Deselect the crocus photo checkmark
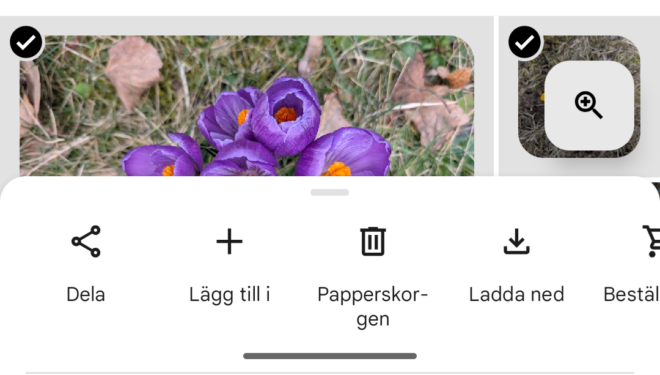660x375 pixels. [26, 42]
